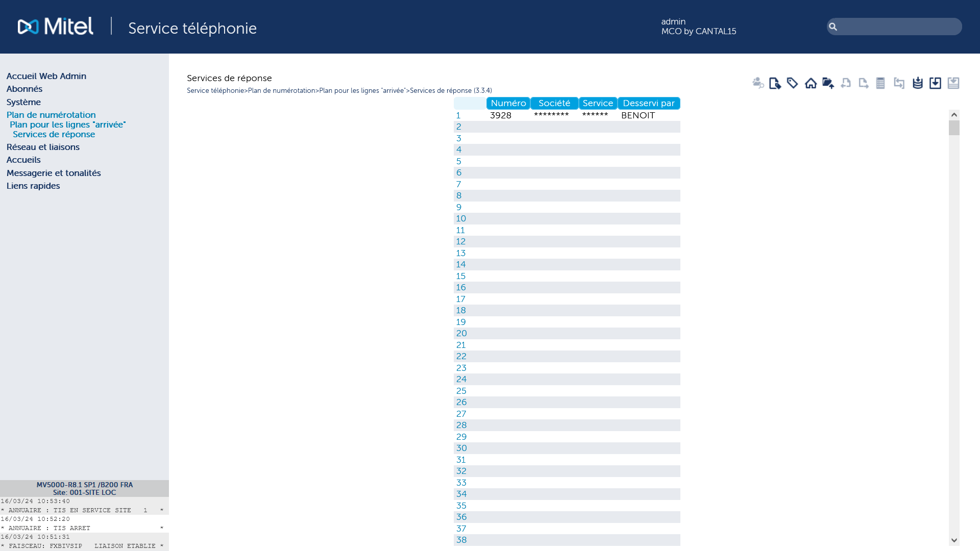Click the new entry icon in toolbar
This screenshot has height=551, width=980.
775,83
